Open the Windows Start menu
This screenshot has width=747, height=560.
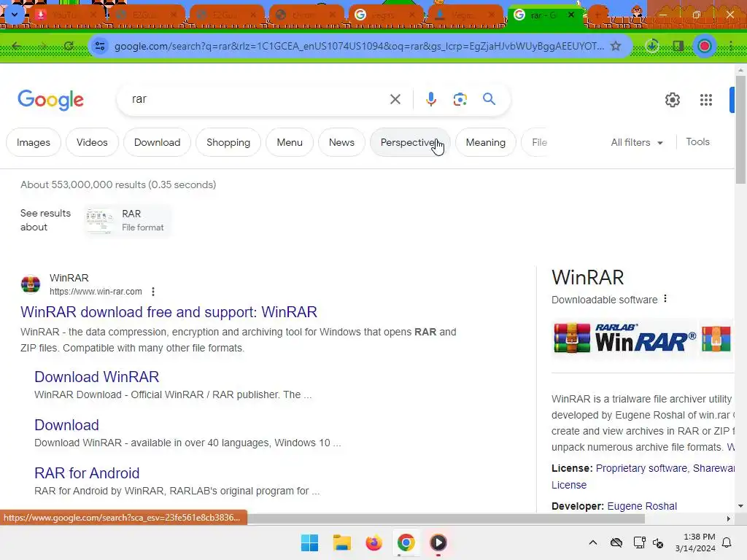pos(309,542)
